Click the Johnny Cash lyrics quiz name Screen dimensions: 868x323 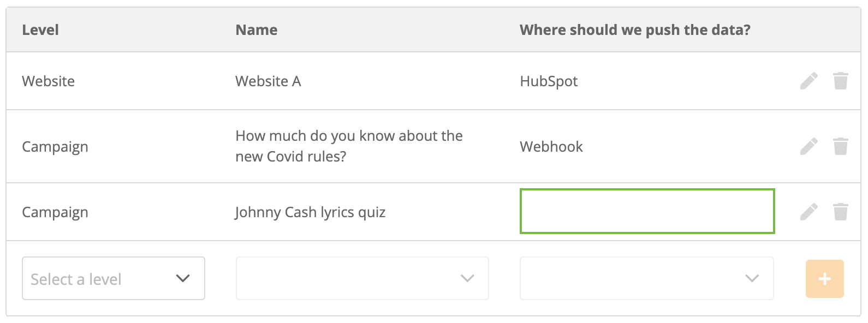pyautogui.click(x=310, y=212)
